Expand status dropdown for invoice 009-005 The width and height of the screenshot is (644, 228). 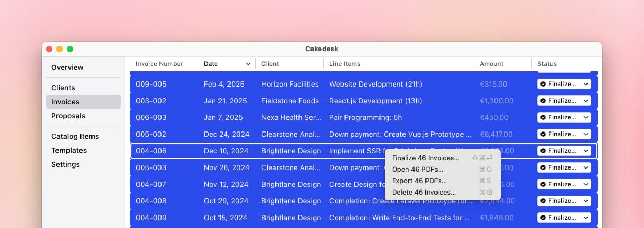point(586,84)
